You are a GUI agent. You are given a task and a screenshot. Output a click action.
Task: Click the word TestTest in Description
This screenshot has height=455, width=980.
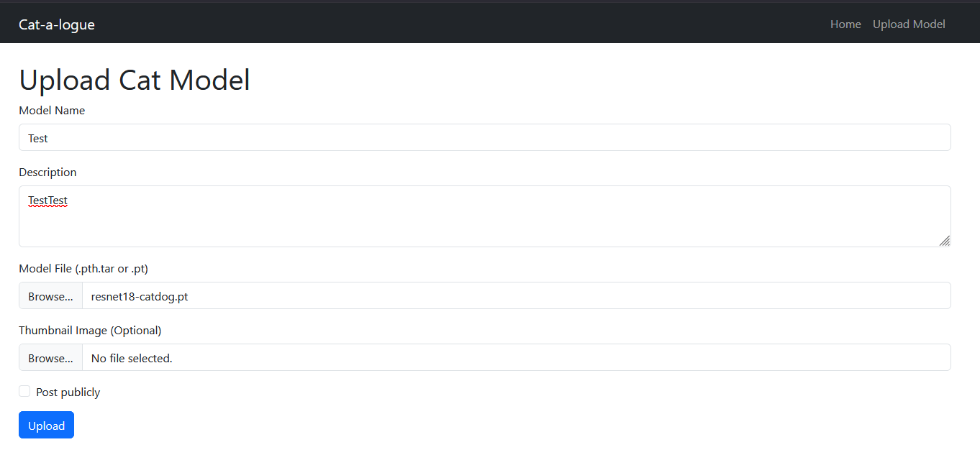pyautogui.click(x=47, y=201)
